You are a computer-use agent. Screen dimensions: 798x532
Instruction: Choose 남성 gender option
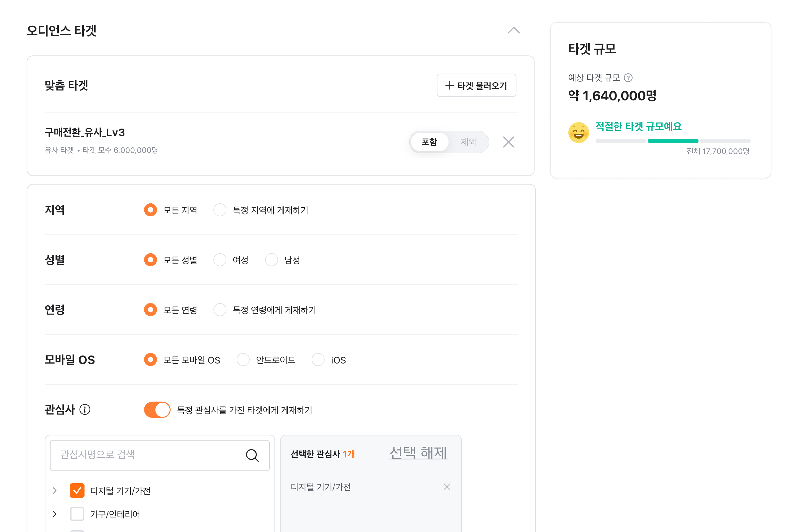(271, 260)
